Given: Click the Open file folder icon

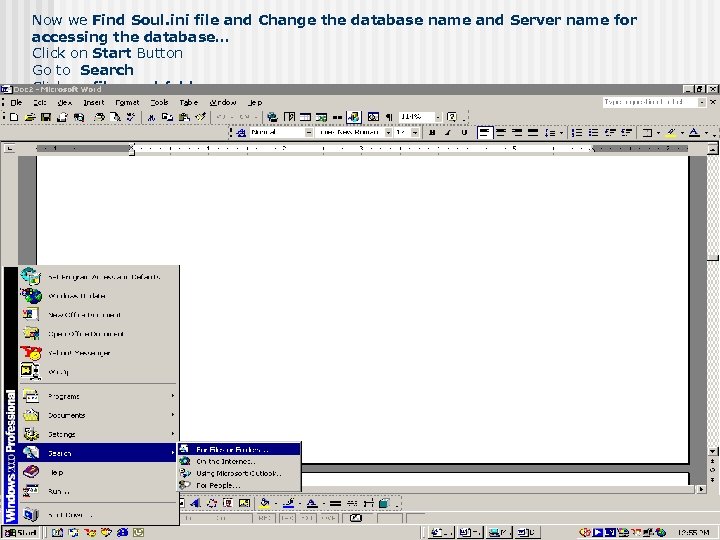Looking at the screenshot, I should click(30, 117).
